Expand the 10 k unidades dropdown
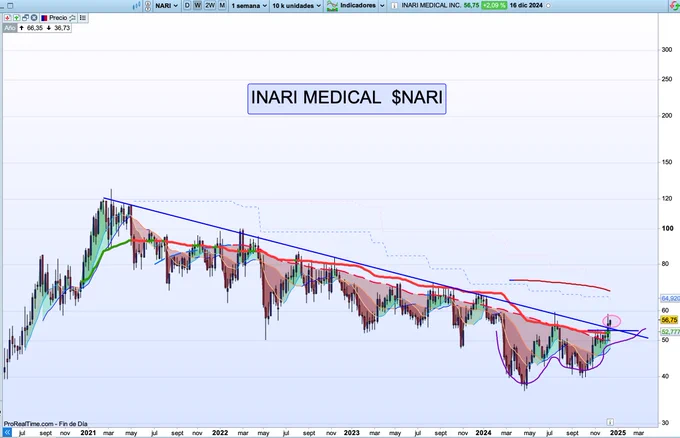 pyautogui.click(x=297, y=6)
